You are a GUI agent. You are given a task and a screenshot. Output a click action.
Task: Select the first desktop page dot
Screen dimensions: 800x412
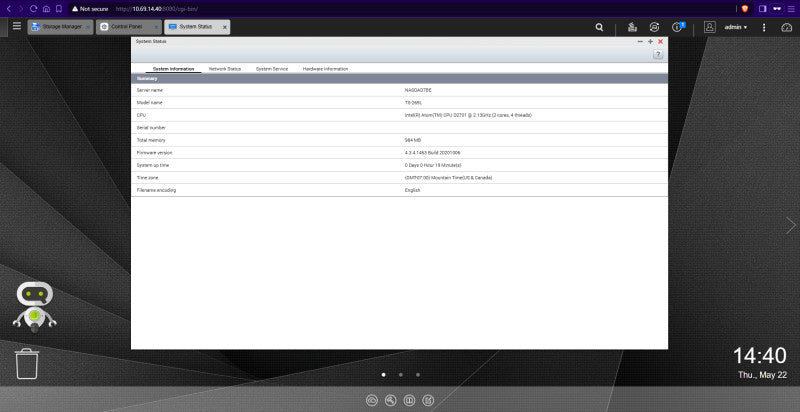(x=384, y=374)
